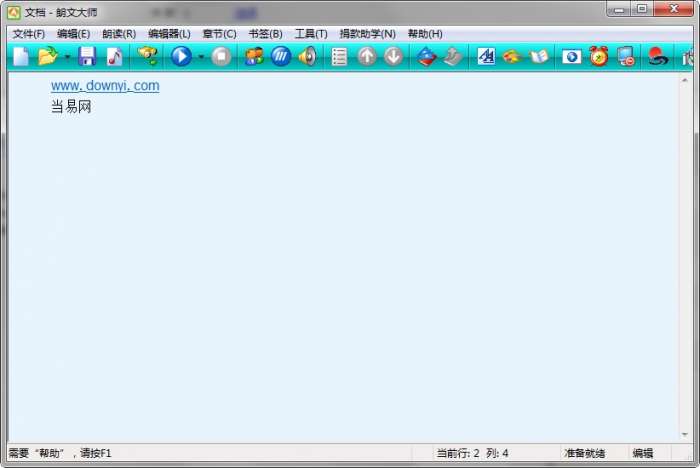Open the alarm clock timer icon
The width and height of the screenshot is (700, 468).
coord(599,56)
